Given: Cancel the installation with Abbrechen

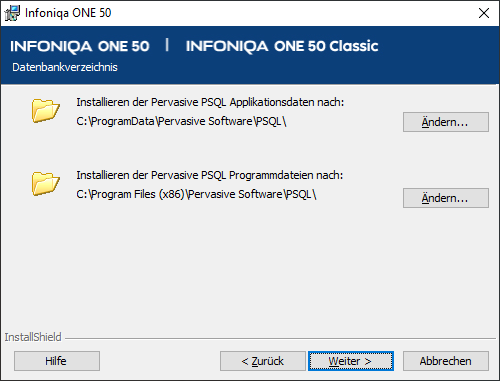Looking at the screenshot, I should [x=446, y=361].
